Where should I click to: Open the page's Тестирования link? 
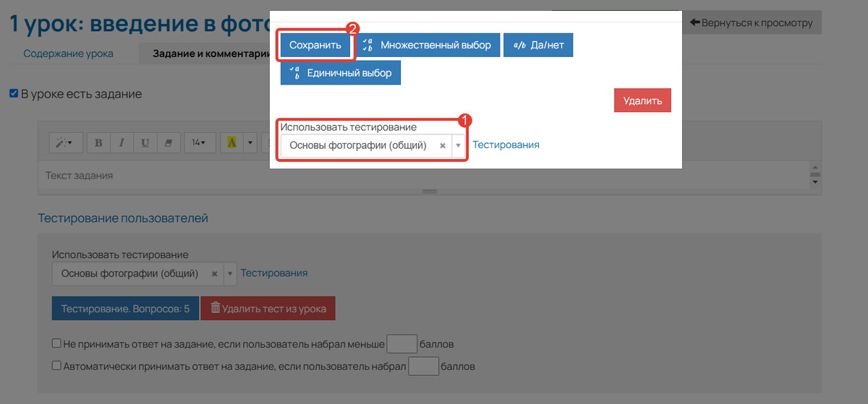pyautogui.click(x=274, y=273)
